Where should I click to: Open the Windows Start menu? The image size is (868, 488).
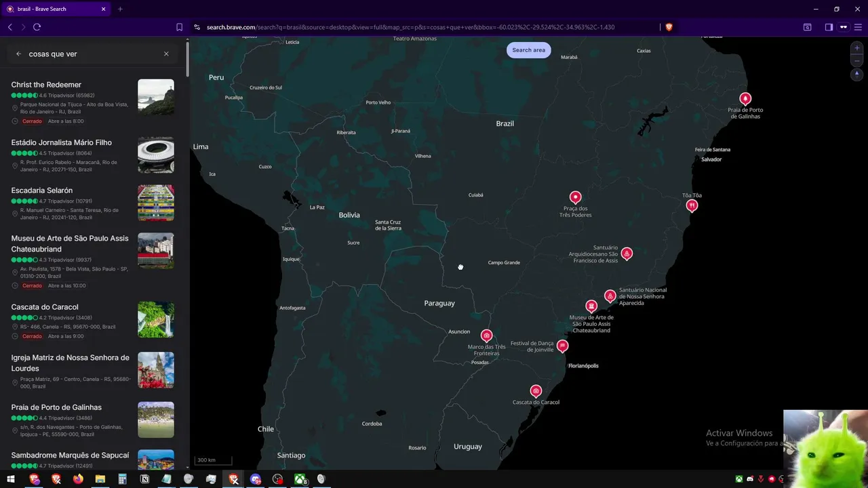11,479
